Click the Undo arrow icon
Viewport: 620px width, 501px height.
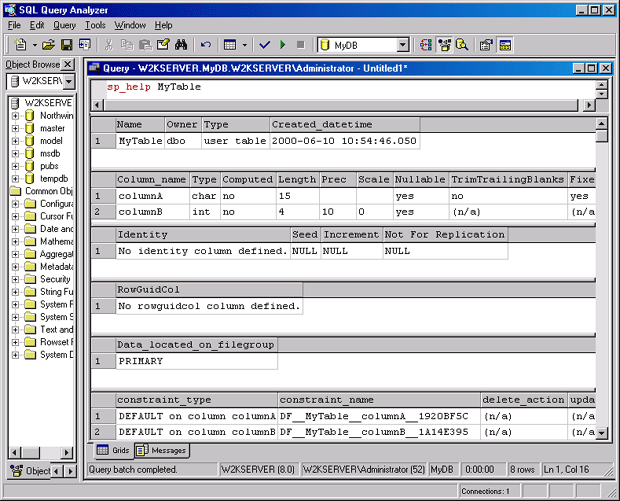[x=206, y=45]
